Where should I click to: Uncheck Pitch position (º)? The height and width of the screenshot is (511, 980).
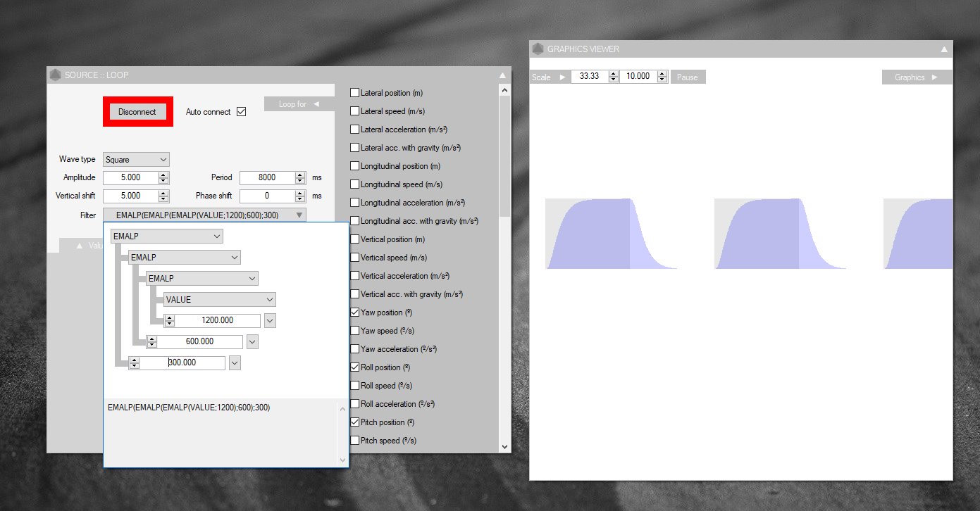pyautogui.click(x=355, y=422)
